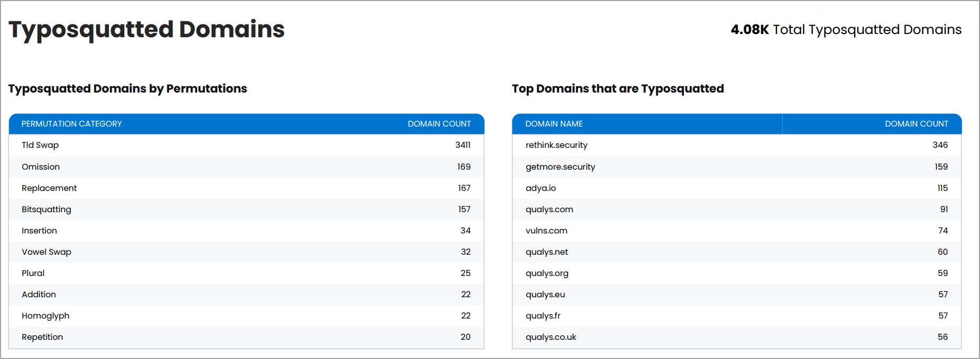Click the 346 count for rethink.security

point(940,145)
